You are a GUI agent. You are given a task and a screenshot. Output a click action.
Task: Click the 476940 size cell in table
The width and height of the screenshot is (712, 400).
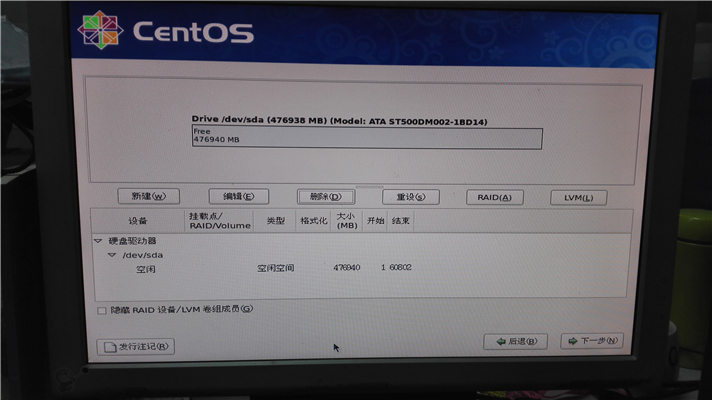(x=346, y=268)
